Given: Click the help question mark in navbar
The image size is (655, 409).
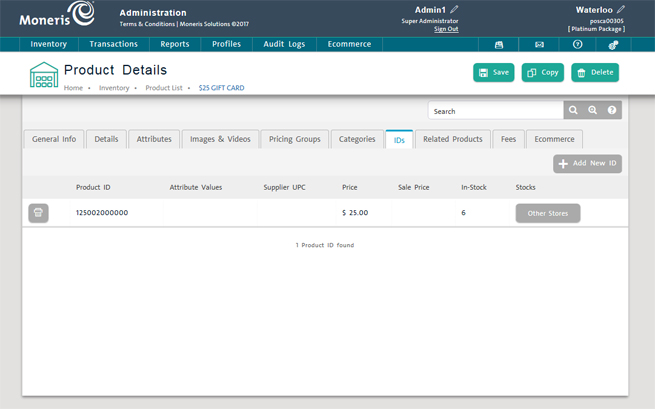Looking at the screenshot, I should pyautogui.click(x=577, y=45).
